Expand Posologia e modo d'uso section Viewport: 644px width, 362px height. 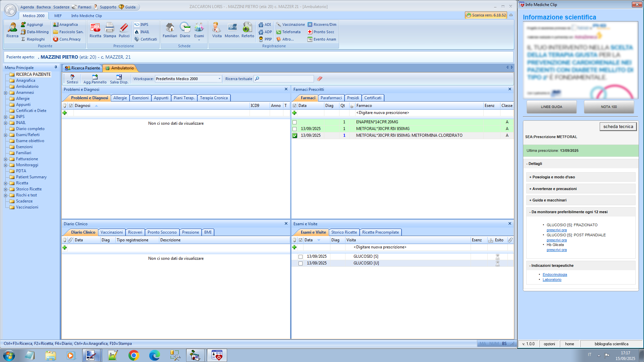coord(552,177)
